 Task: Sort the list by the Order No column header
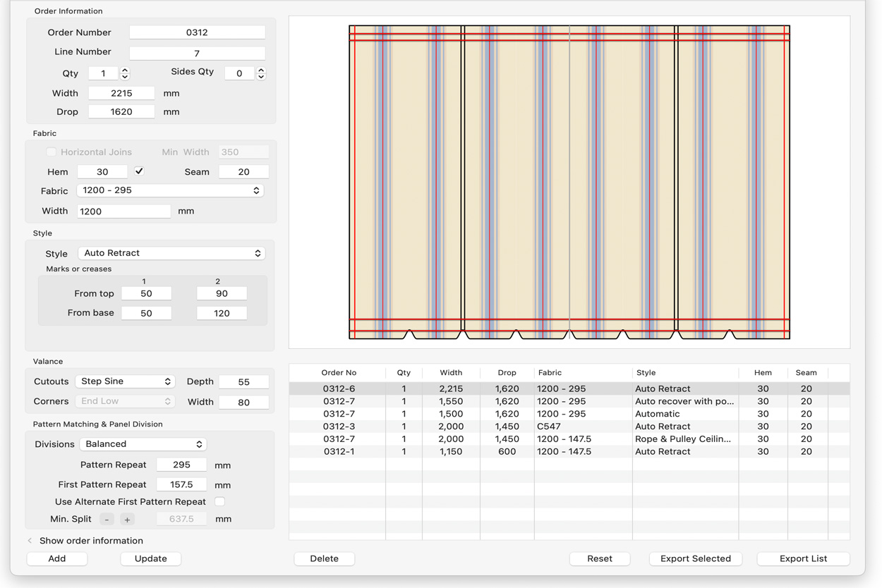point(339,372)
